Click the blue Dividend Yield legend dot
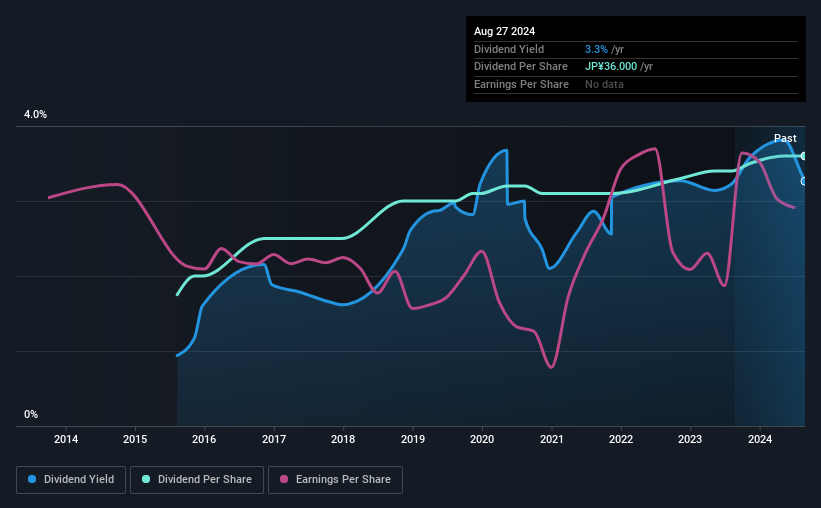The image size is (821, 508). pyautogui.click(x=32, y=479)
